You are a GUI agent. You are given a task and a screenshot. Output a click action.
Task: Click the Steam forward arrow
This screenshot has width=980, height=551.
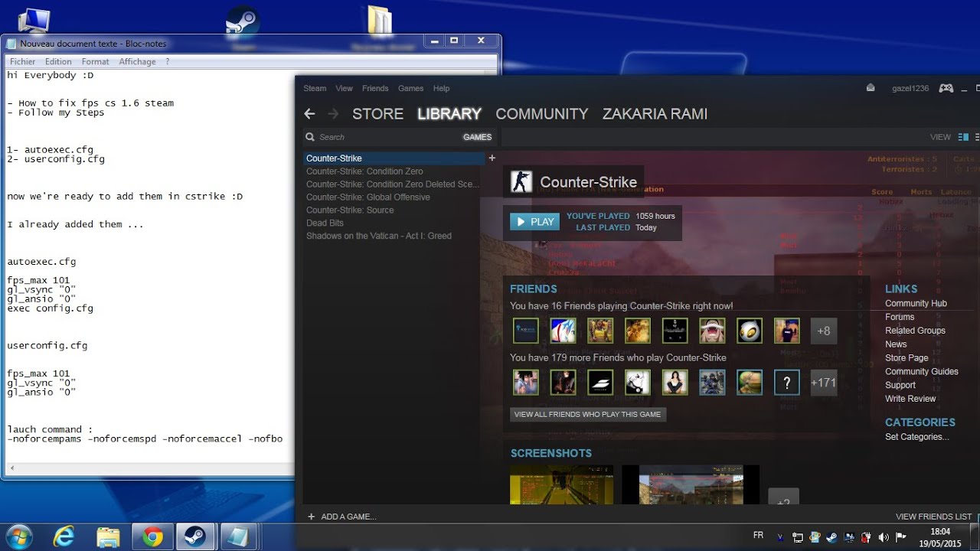(333, 114)
